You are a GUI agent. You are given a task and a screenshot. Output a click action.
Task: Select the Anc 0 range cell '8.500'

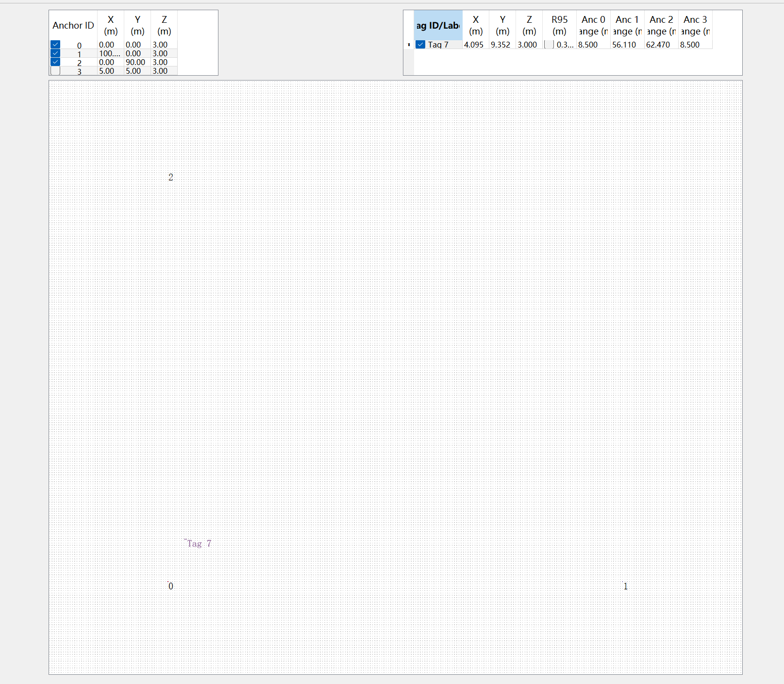coord(593,45)
